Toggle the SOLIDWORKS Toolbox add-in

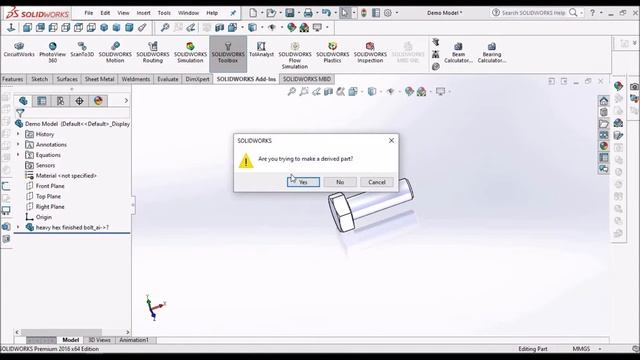(x=228, y=53)
